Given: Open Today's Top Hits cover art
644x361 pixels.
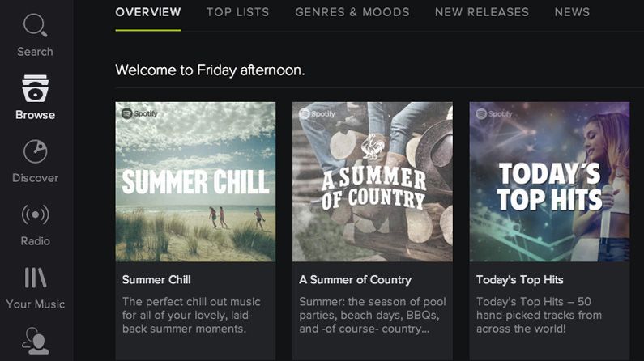Looking at the screenshot, I should tap(549, 182).
